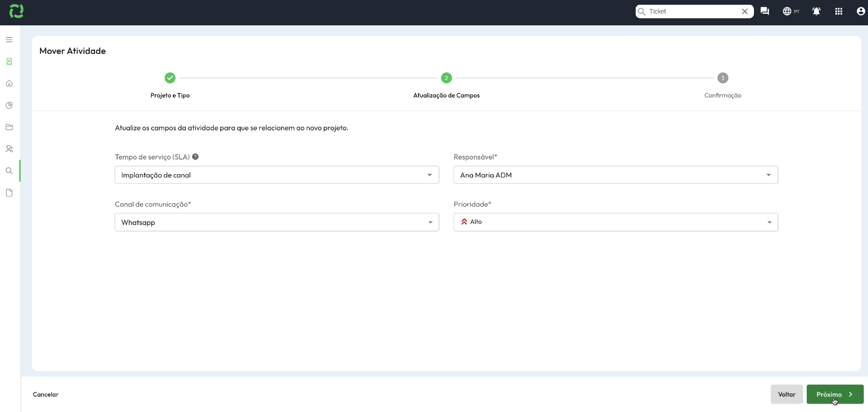868x412 pixels.
Task: Click the Próximo button
Action: (x=835, y=395)
